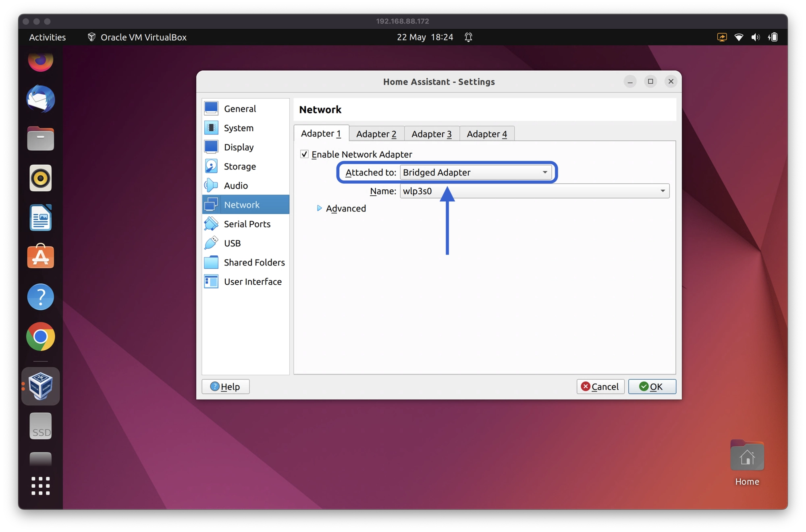The height and width of the screenshot is (532, 806).
Task: Open the Serial Ports icon
Action: (211, 224)
